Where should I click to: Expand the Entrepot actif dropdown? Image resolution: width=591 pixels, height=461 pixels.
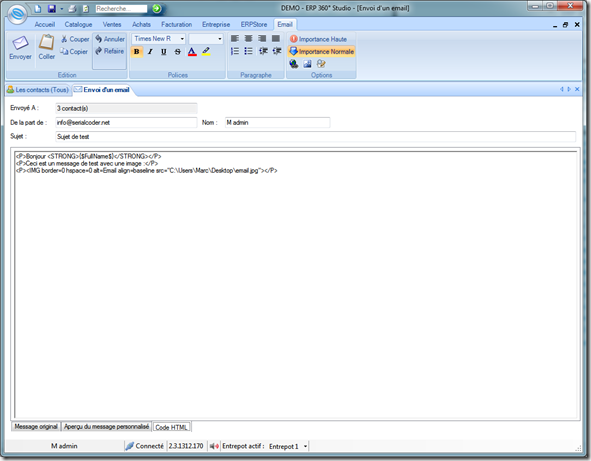click(x=305, y=446)
